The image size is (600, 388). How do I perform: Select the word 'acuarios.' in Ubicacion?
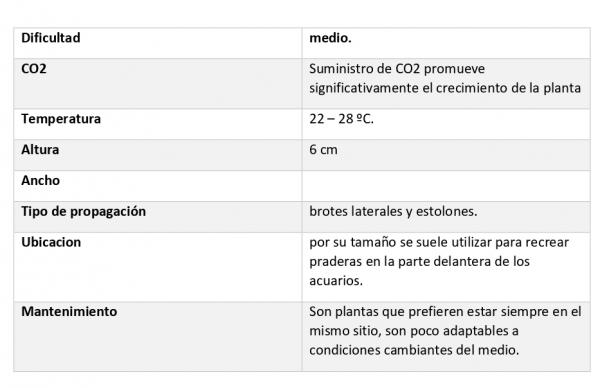point(336,281)
